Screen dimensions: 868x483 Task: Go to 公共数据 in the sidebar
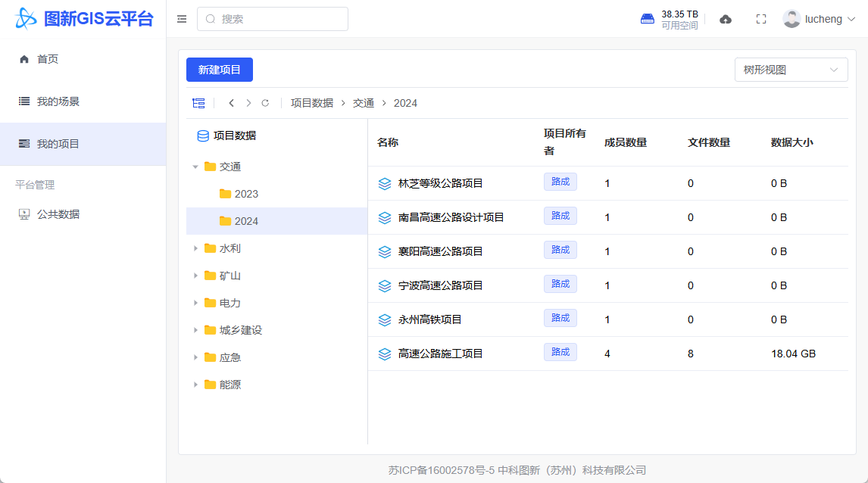(58, 214)
